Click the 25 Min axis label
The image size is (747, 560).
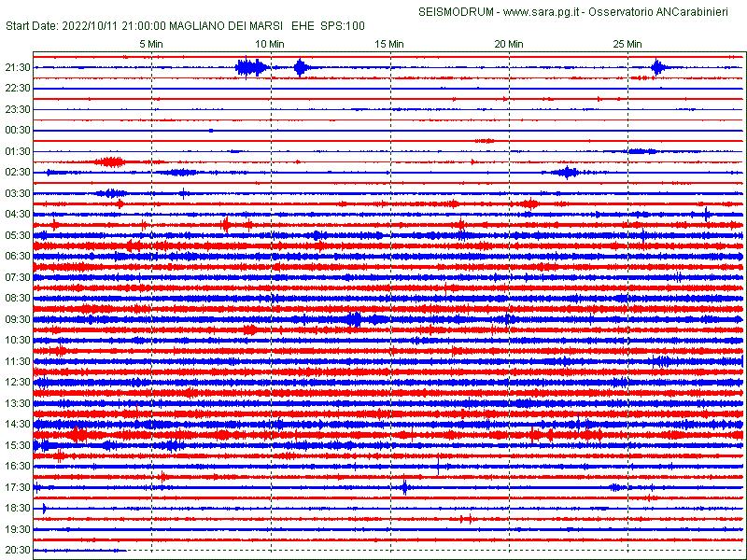pyautogui.click(x=627, y=44)
